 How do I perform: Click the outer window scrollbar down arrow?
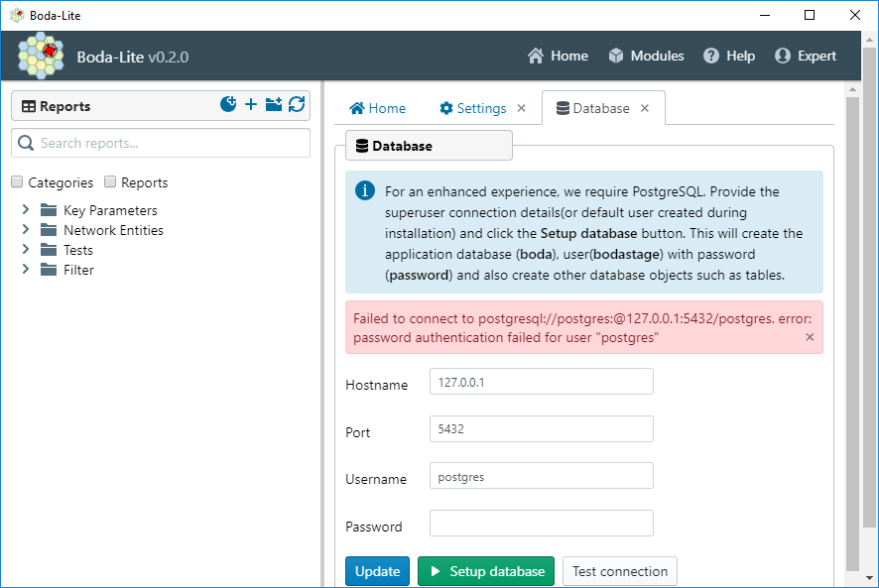coord(869,577)
